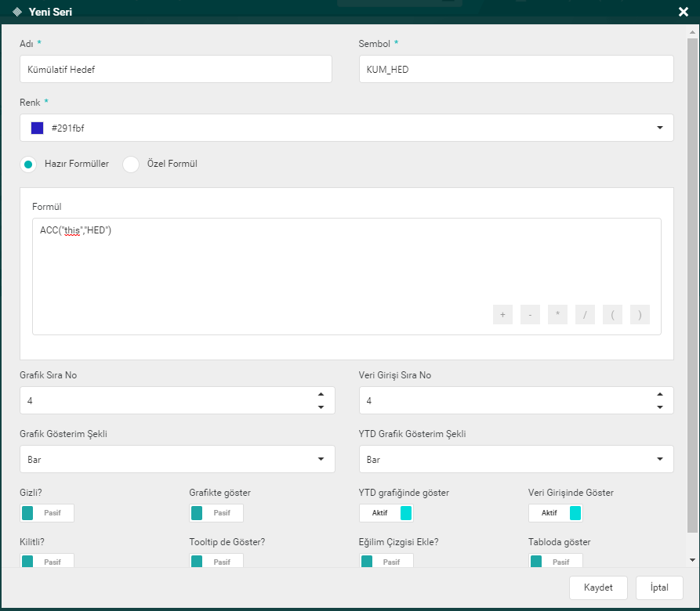Disable the YTD grafiğinde göster switch
700x611 pixels.
(386, 513)
